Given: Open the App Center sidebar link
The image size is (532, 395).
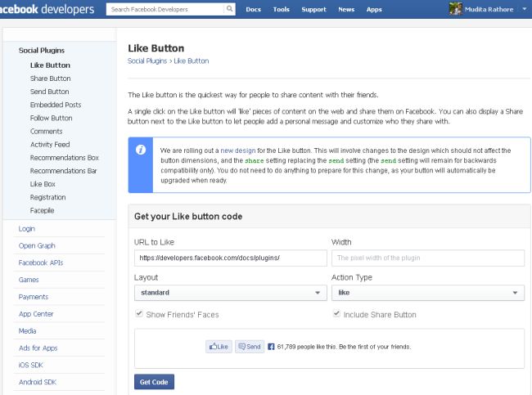Looking at the screenshot, I should pos(36,314).
